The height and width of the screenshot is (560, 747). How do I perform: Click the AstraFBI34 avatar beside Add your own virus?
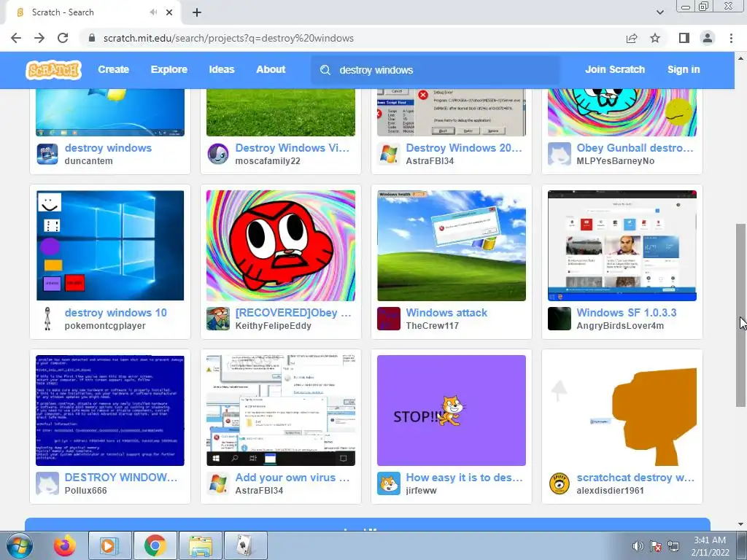(217, 483)
